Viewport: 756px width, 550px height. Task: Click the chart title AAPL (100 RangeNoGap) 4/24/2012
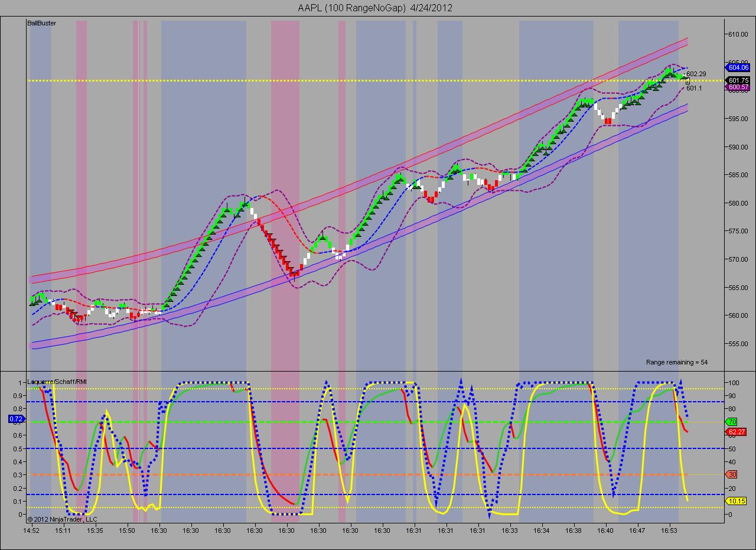point(376,8)
